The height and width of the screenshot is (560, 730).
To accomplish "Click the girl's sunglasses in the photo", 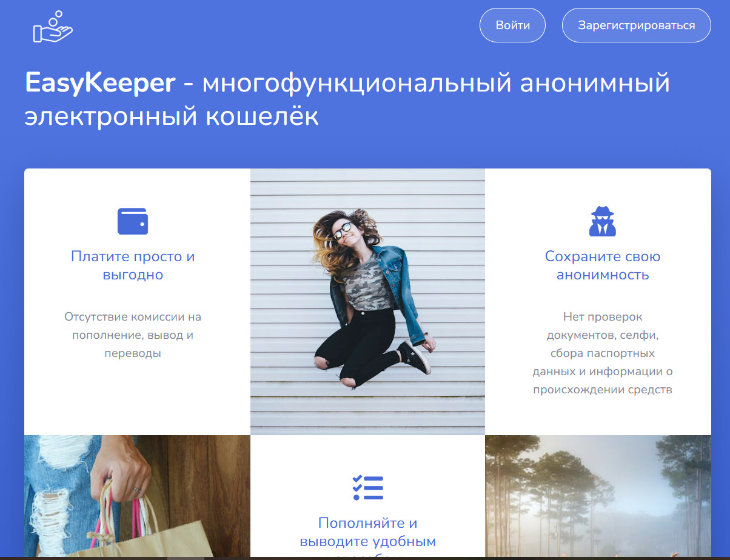I will coord(342,230).
